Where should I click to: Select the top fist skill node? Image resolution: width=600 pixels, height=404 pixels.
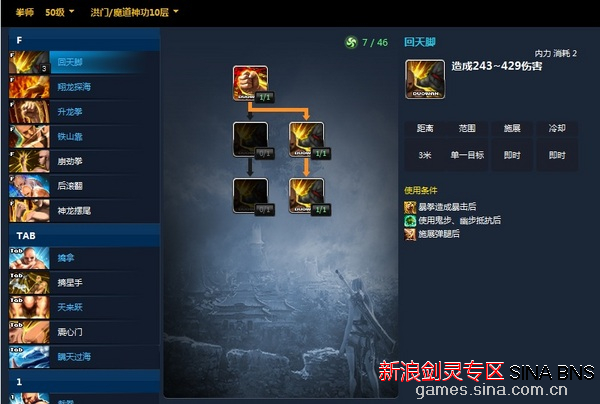click(251, 83)
